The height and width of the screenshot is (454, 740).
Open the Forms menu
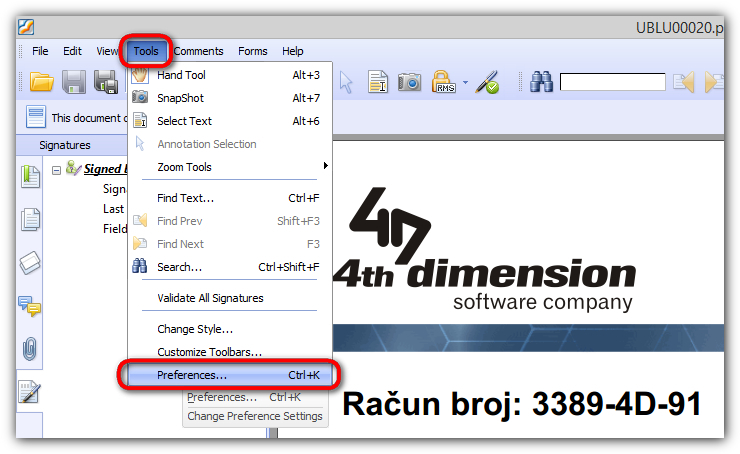[x=252, y=51]
